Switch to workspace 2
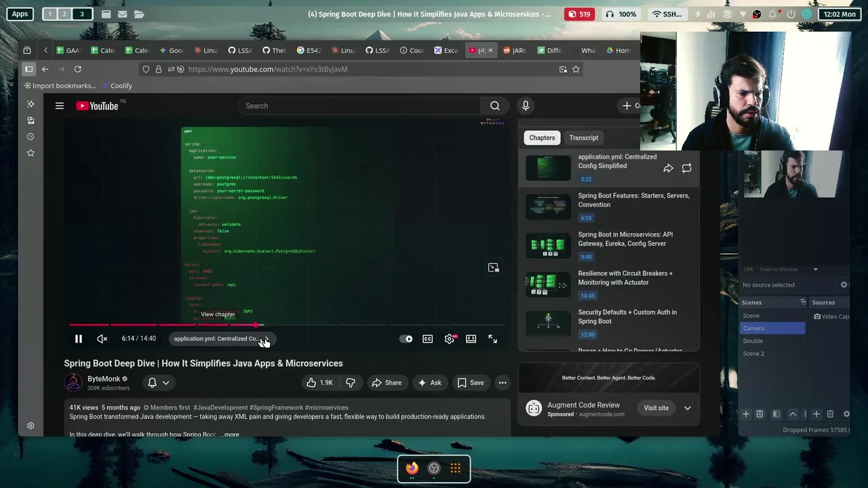Image resolution: width=868 pixels, height=488 pixels. pos(65,14)
